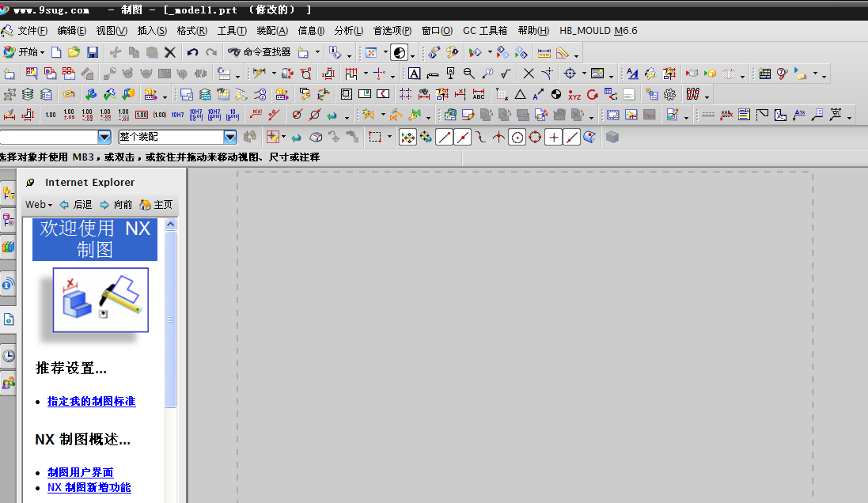Open the roles people tab in the sidebar

point(8,382)
